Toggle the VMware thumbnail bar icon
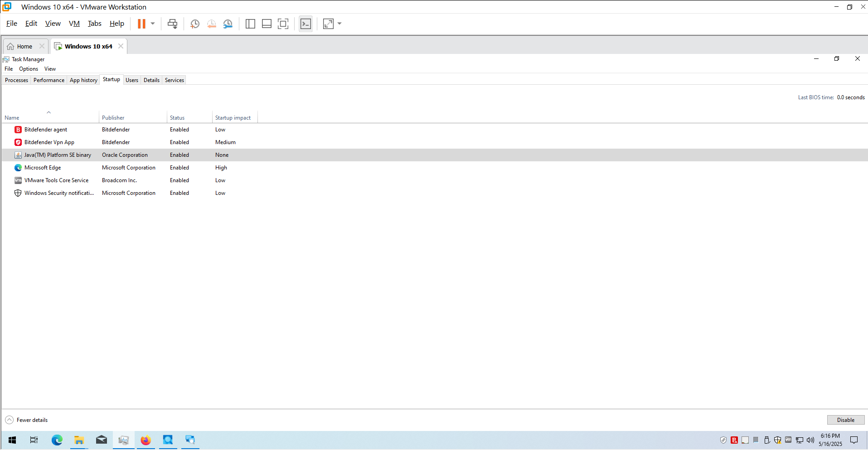Image resolution: width=868 pixels, height=450 pixels. coord(267,24)
